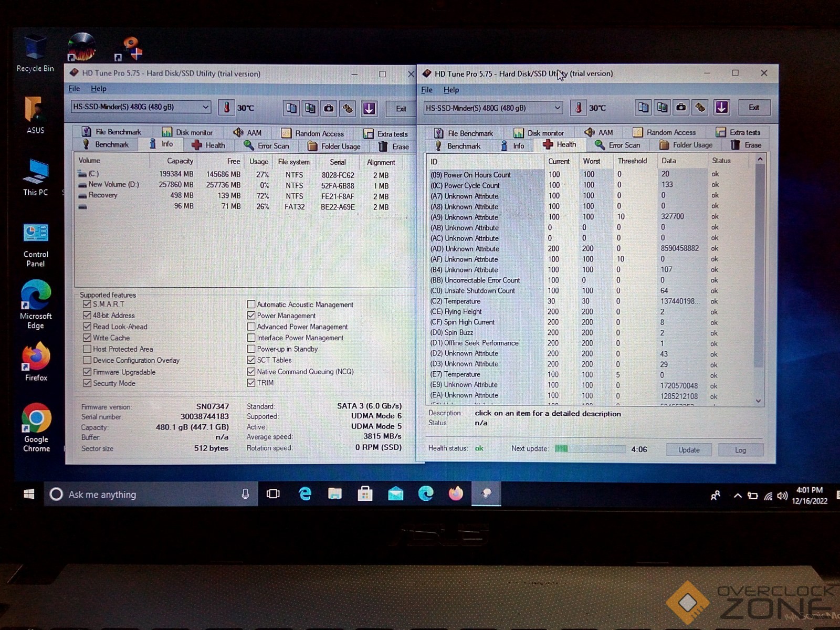Click the Next update progress bar
840x630 pixels.
[590, 449]
